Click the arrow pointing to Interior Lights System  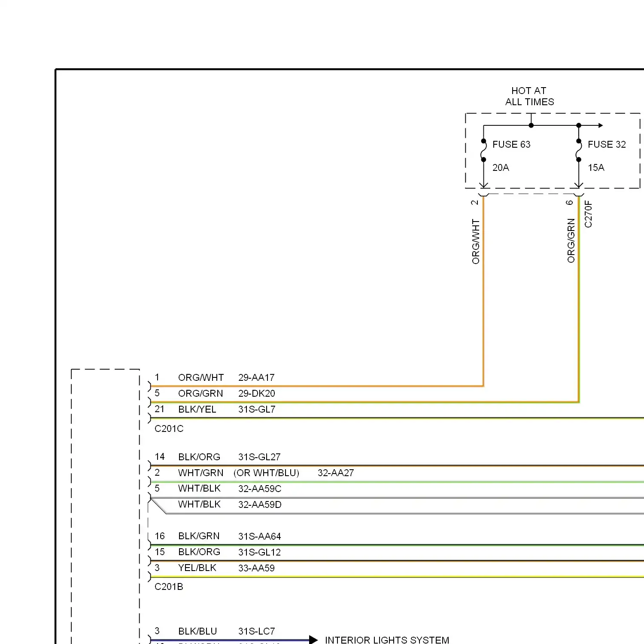[x=313, y=640]
